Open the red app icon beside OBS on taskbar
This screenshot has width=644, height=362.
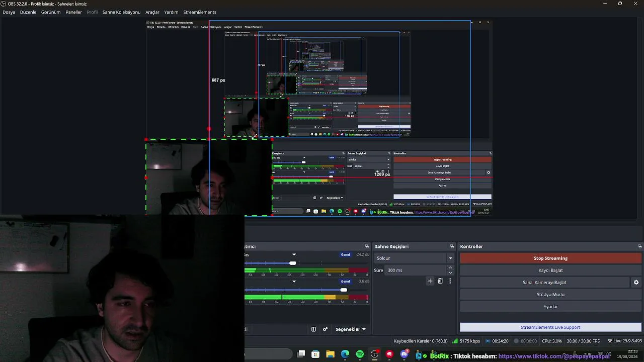(x=389, y=354)
